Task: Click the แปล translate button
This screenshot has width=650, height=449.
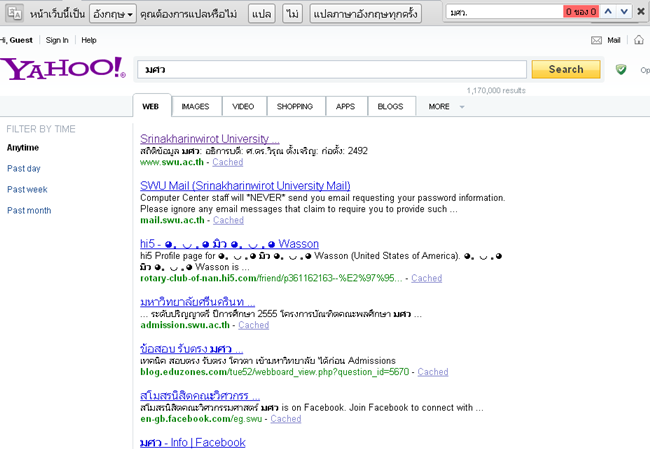Action: [262, 14]
